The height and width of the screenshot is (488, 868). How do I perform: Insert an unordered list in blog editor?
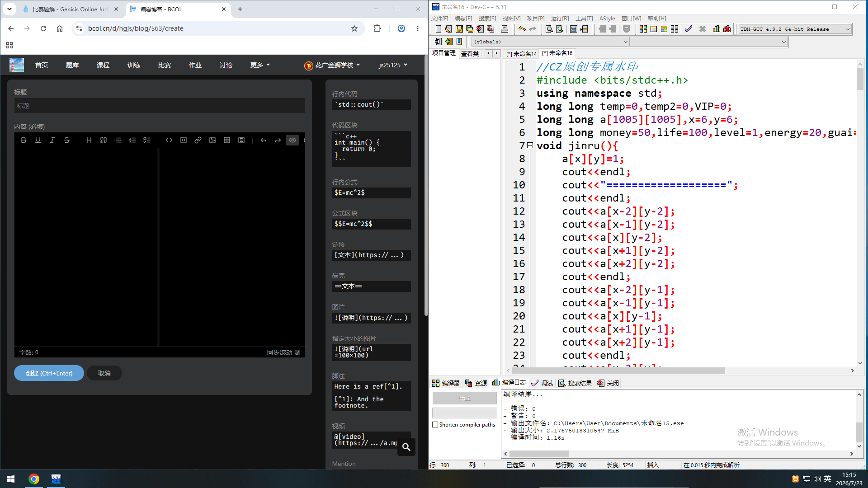pos(118,140)
